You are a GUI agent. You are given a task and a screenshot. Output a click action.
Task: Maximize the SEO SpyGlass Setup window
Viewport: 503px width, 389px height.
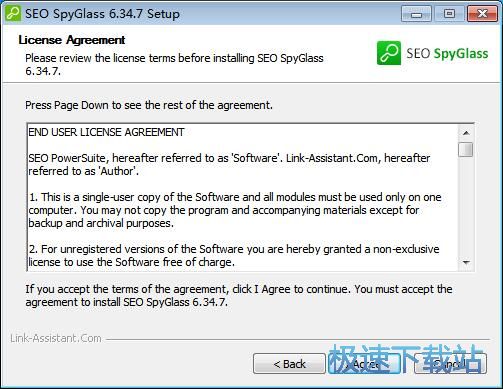click(x=449, y=14)
